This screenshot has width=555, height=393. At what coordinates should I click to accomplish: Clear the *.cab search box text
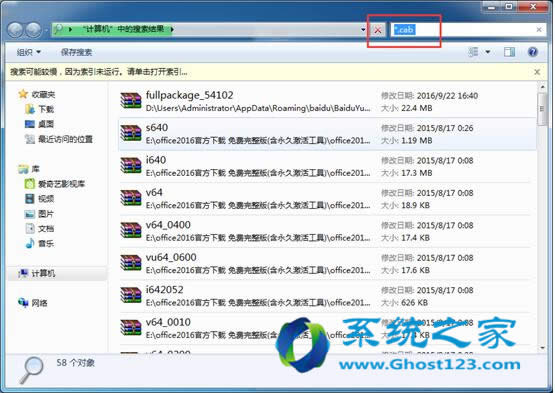click(539, 30)
